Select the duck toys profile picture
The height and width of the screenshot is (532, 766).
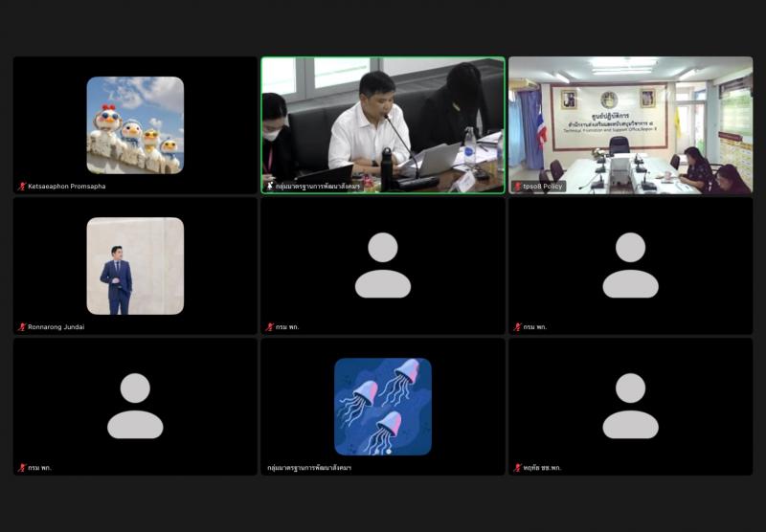(135, 125)
